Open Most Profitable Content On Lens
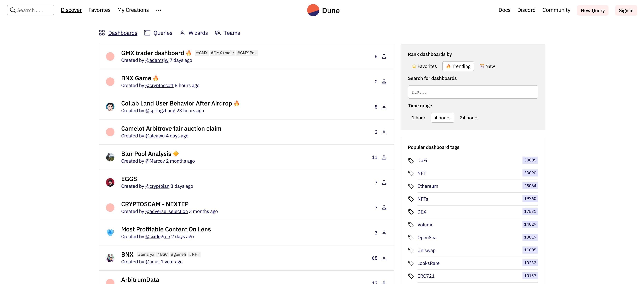The height and width of the screenshot is (284, 644). [x=166, y=229]
